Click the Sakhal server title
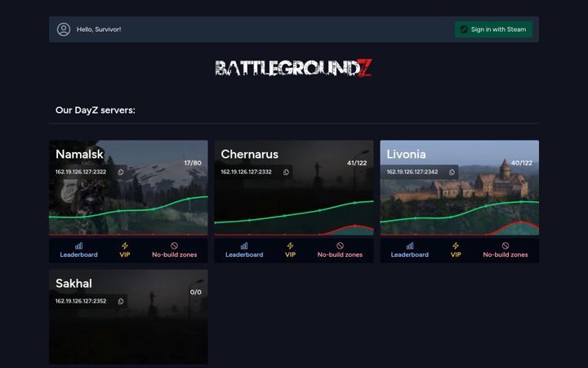Viewport: 588px width, 368px height. pyautogui.click(x=73, y=283)
